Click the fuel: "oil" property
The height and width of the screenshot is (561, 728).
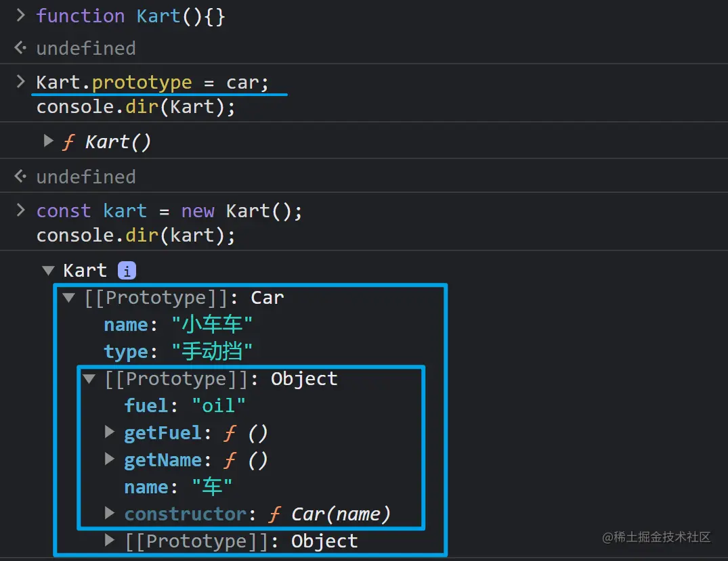click(184, 405)
